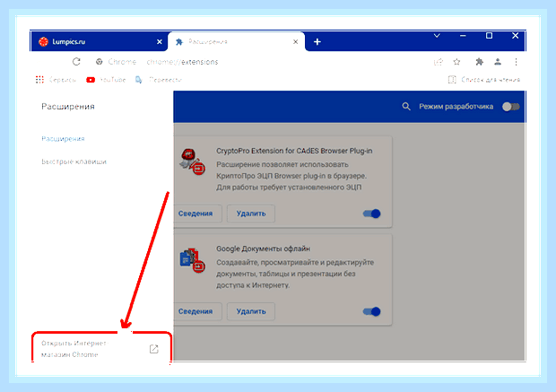
Task: Click the Google Документы офлайн extension icon
Action: [192, 259]
